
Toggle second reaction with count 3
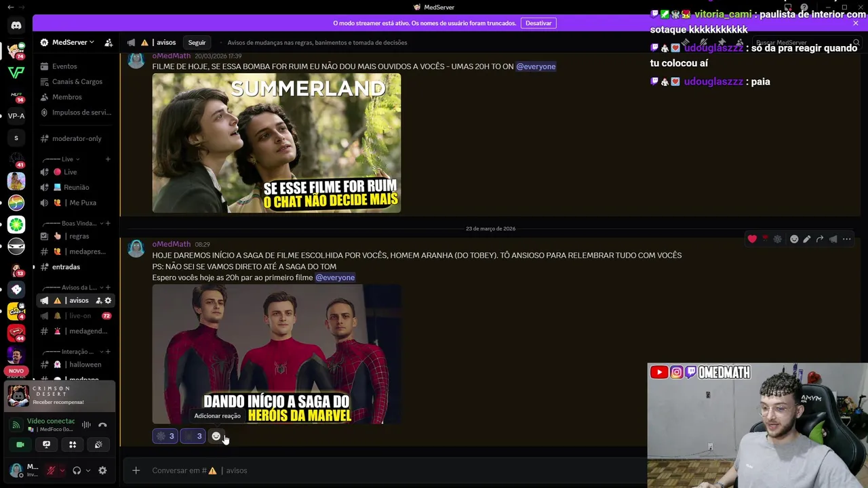point(193,436)
